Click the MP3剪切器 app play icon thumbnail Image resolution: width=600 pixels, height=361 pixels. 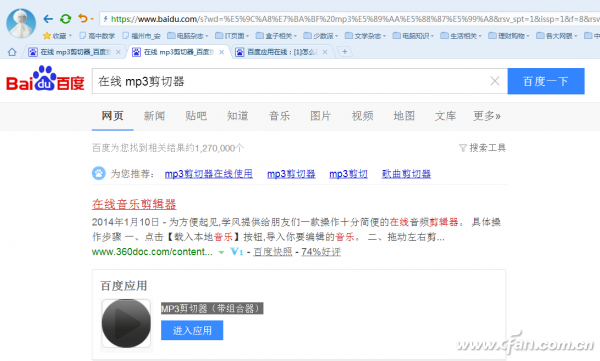tap(126, 323)
